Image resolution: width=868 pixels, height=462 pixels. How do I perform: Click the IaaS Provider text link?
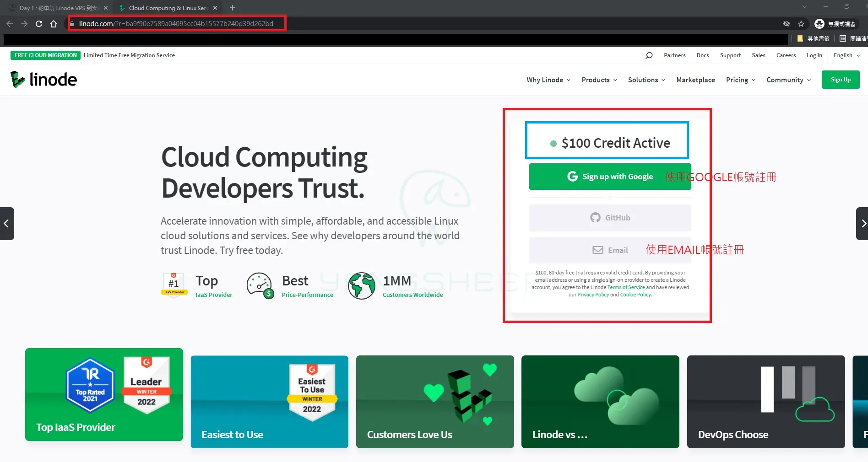[214, 295]
